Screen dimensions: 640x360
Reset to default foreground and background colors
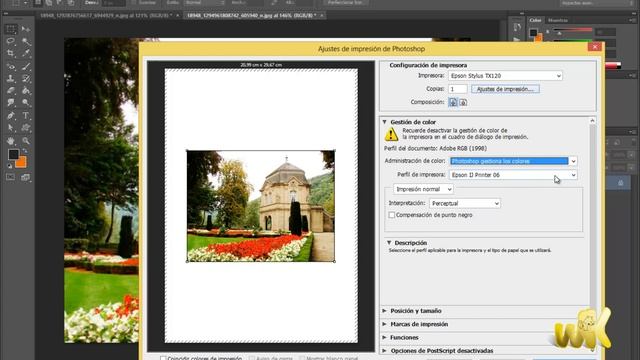(x=10, y=166)
